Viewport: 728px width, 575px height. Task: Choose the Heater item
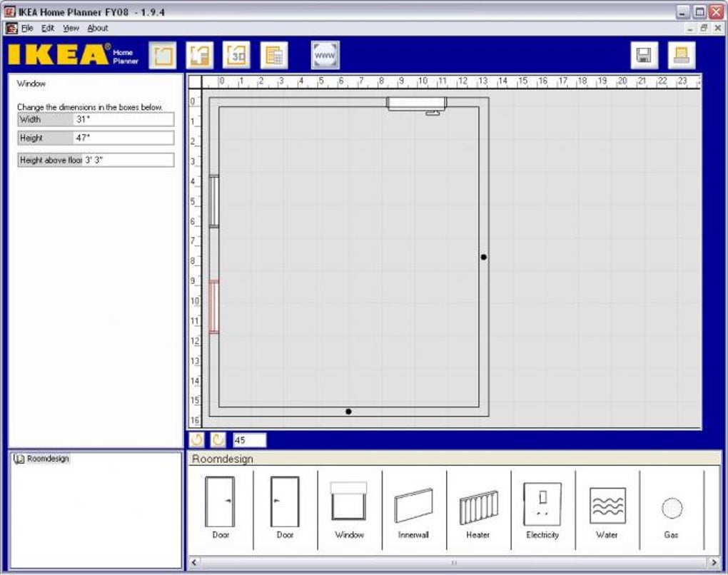click(x=477, y=514)
